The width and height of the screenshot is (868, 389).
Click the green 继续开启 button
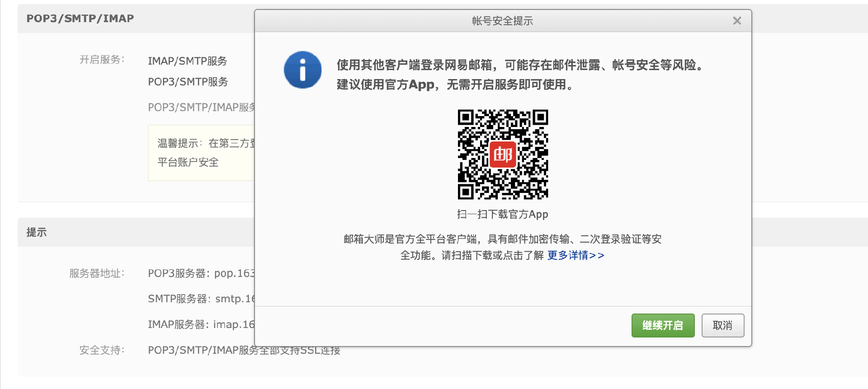click(x=663, y=325)
